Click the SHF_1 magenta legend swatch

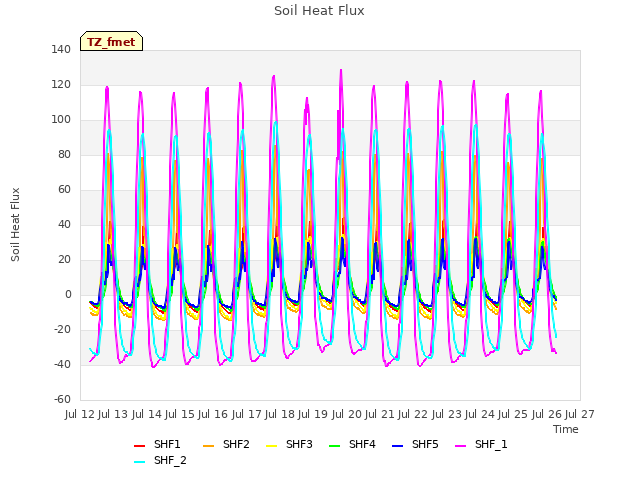460,446
